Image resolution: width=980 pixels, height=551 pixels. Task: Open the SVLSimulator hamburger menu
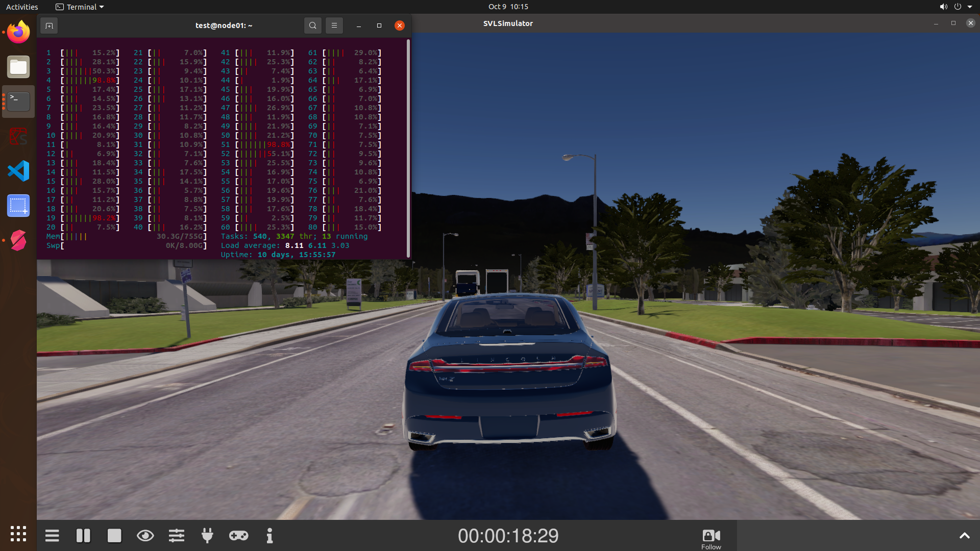(x=52, y=536)
